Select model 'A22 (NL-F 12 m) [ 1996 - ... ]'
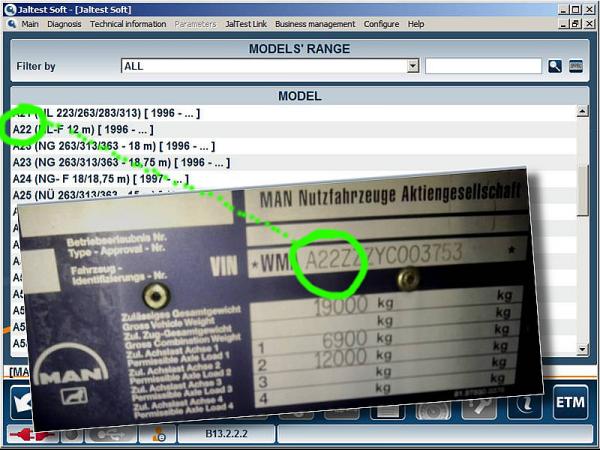Screen dimensions: 600x450 pyautogui.click(x=293, y=130)
